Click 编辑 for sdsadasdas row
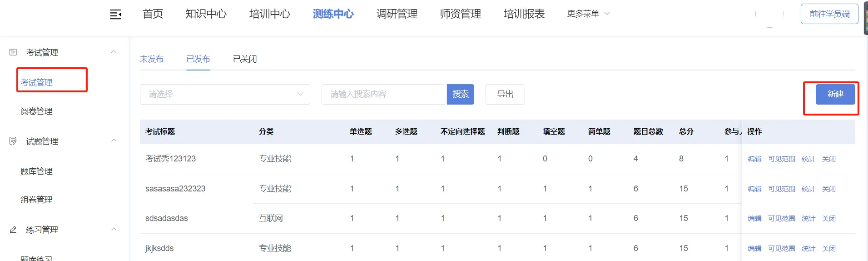The width and height of the screenshot is (868, 261). [x=754, y=219]
